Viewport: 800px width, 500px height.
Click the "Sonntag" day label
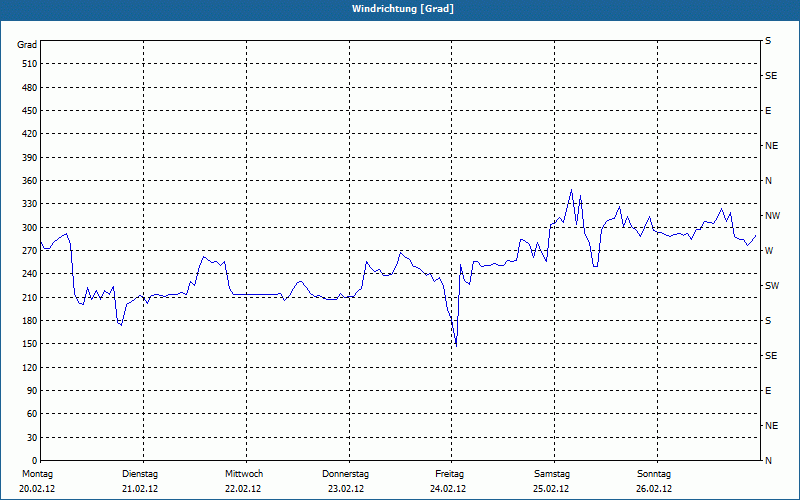coord(654,474)
